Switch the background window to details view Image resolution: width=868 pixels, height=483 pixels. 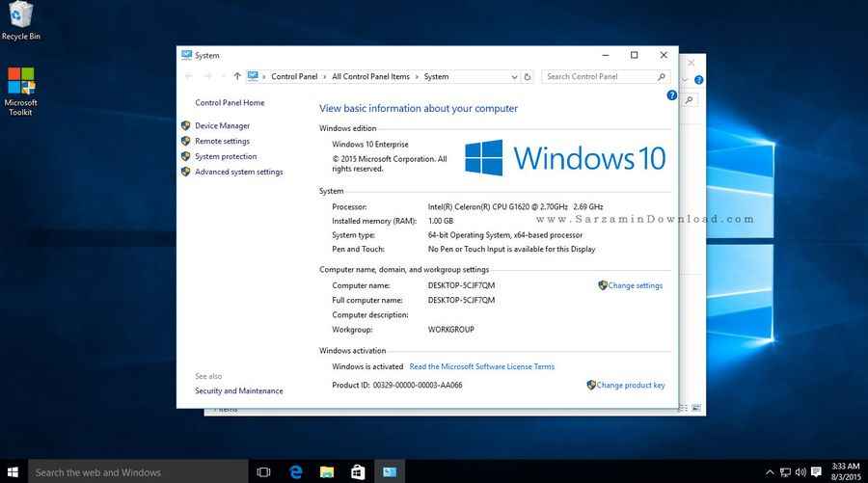pos(684,409)
